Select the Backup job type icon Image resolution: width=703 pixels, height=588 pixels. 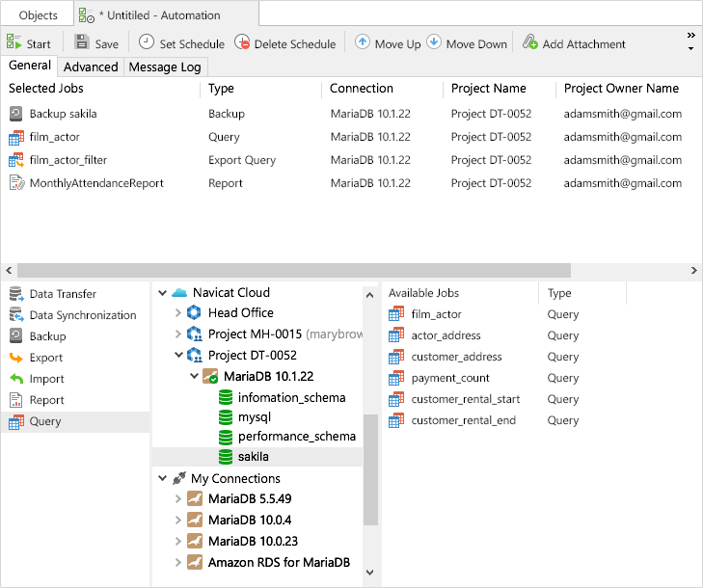pos(15,336)
